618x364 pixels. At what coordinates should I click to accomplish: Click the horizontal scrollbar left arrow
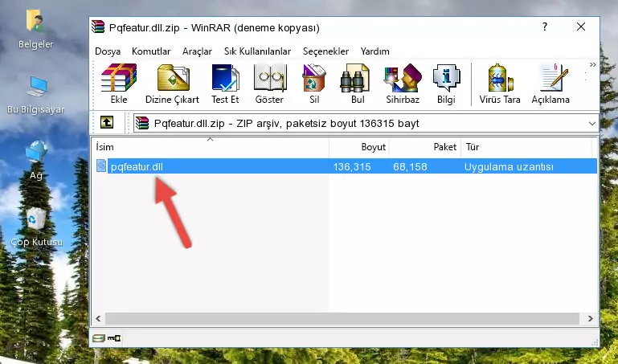(x=98, y=318)
